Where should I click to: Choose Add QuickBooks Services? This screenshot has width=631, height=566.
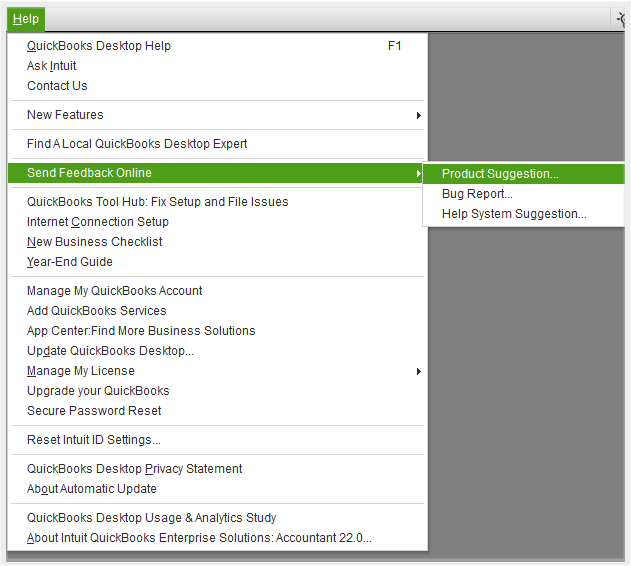[217, 311]
